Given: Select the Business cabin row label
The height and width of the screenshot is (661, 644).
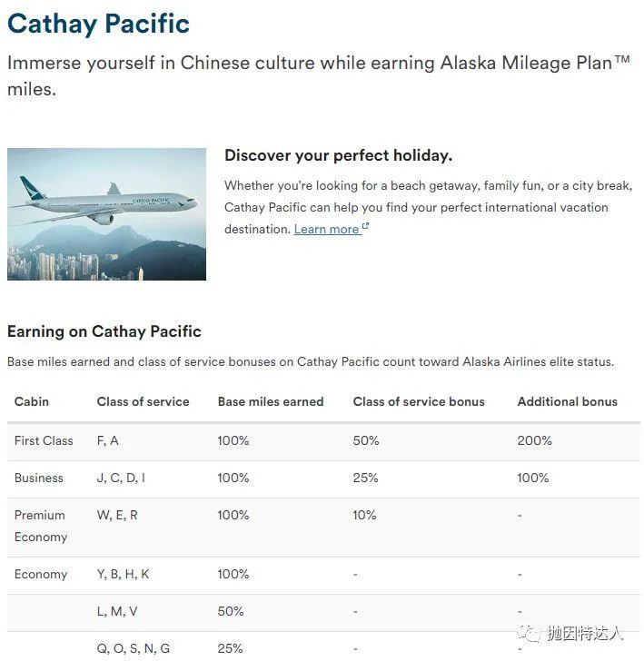Looking at the screenshot, I should [x=39, y=478].
